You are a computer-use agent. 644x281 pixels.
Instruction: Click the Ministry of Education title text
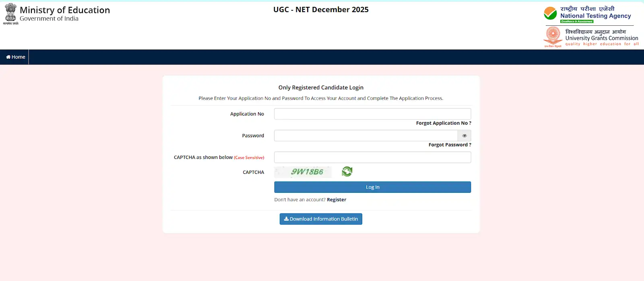pyautogui.click(x=65, y=10)
